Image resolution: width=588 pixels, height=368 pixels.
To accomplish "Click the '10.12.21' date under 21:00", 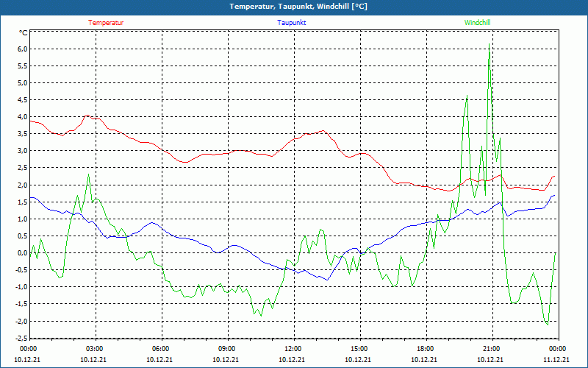I will [490, 359].
